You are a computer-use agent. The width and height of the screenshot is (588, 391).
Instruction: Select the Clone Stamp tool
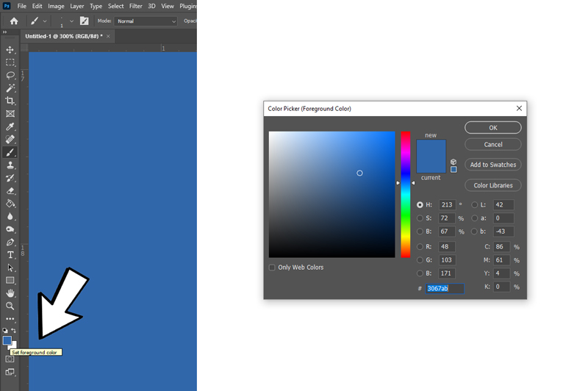10,165
